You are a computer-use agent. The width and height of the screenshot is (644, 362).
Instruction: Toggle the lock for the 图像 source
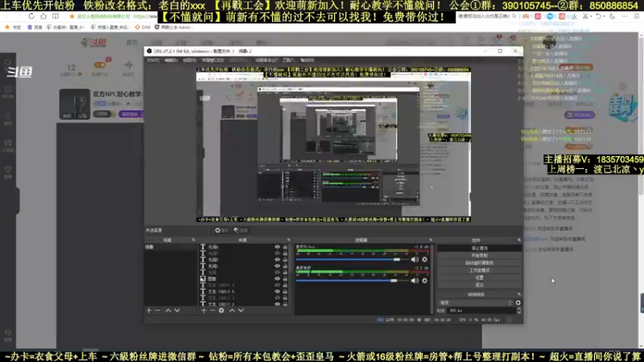(x=285, y=278)
